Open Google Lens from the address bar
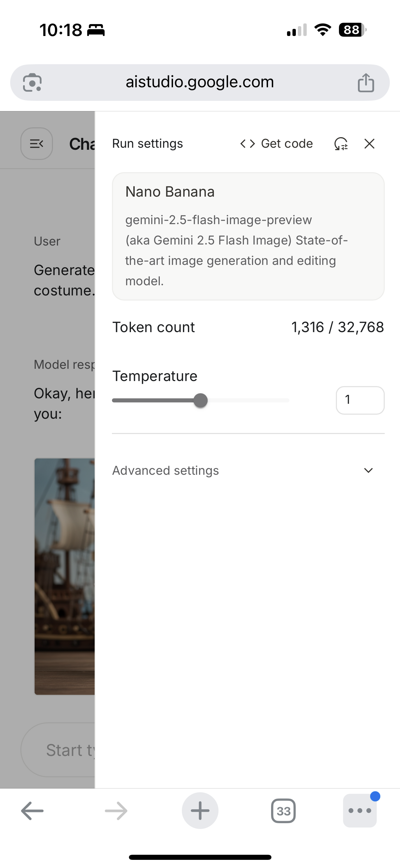 tap(33, 82)
